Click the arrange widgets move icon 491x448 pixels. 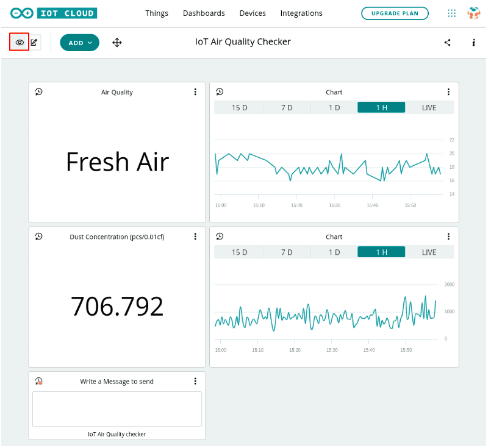pos(117,43)
